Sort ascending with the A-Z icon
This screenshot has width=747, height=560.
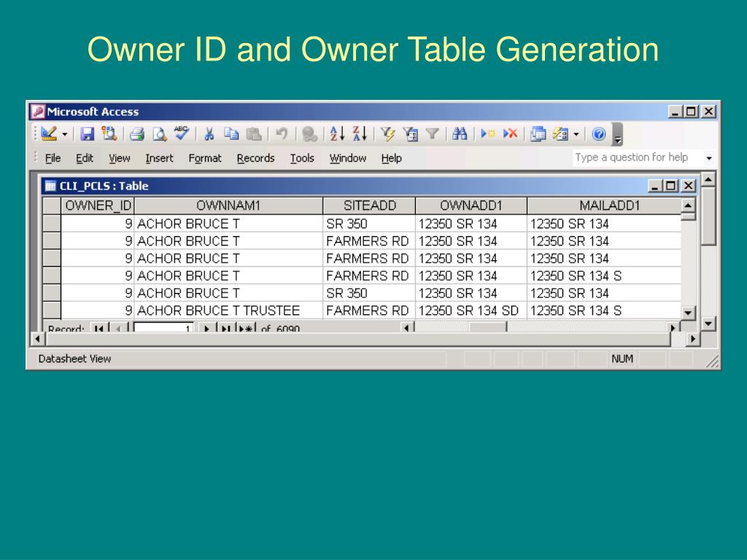[x=337, y=134]
